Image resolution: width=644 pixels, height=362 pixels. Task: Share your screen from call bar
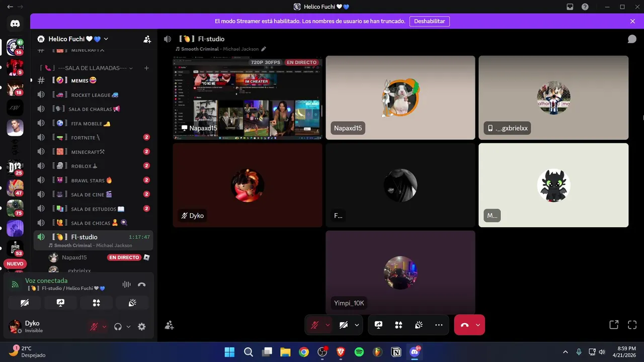point(378,325)
